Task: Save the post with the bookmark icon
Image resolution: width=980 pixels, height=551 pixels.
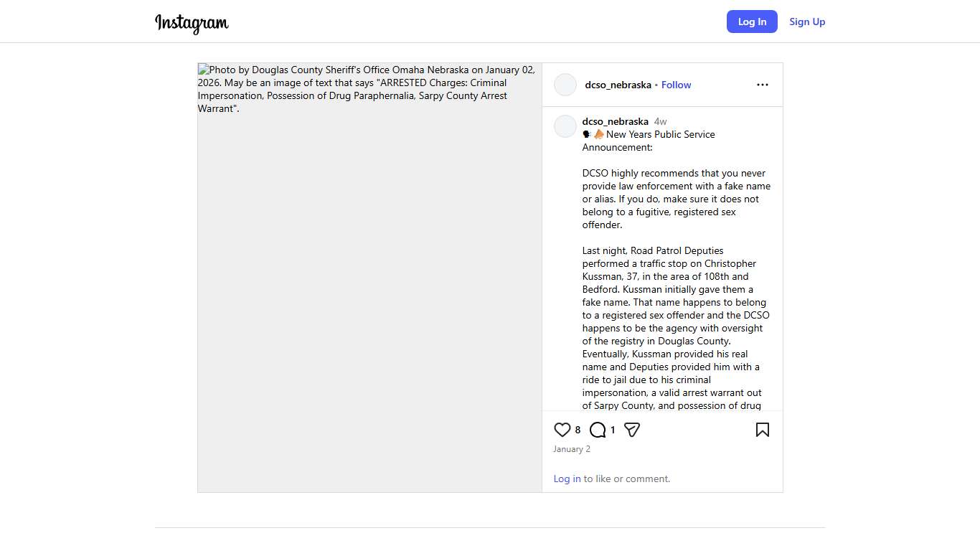Action: point(762,430)
